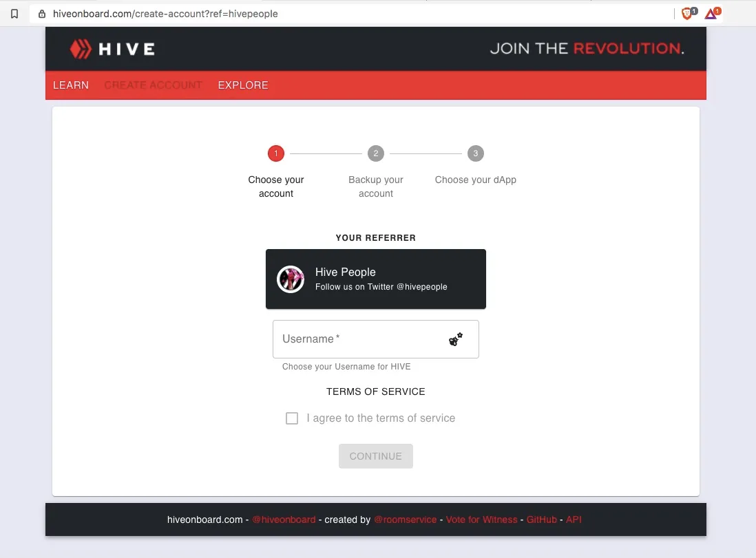Click the 'Backup your account' step label
756x558 pixels.
coord(375,186)
